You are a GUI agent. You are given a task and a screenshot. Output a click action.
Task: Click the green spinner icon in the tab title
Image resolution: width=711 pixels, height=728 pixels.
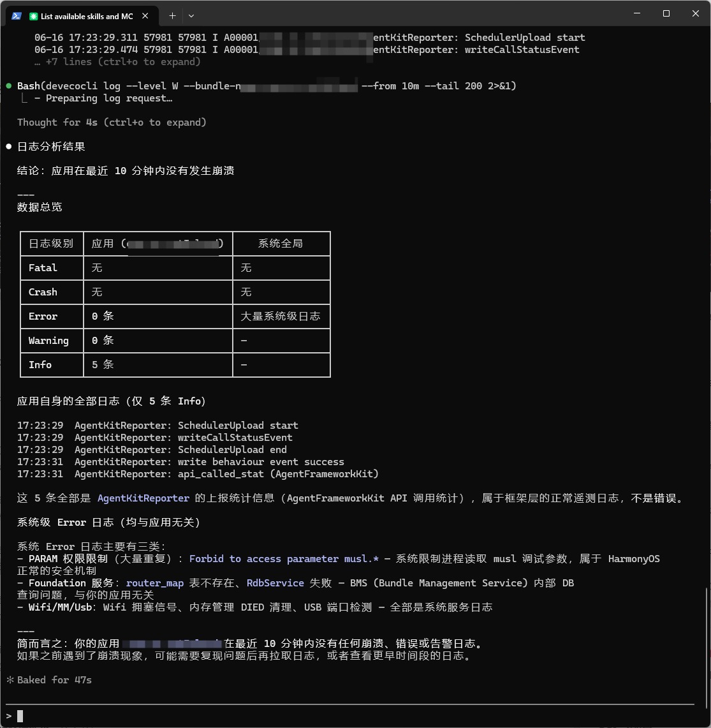click(33, 16)
